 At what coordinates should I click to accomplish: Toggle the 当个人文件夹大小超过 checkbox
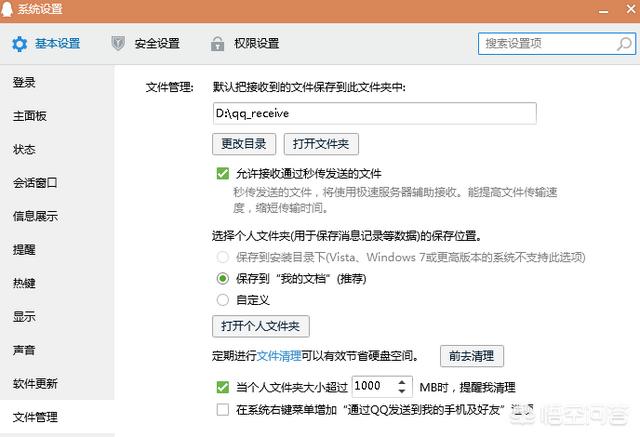223,387
